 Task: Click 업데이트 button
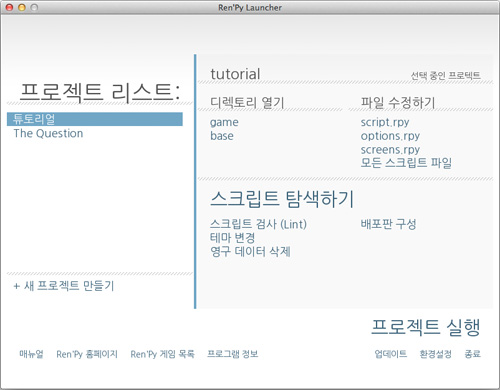[x=391, y=354]
